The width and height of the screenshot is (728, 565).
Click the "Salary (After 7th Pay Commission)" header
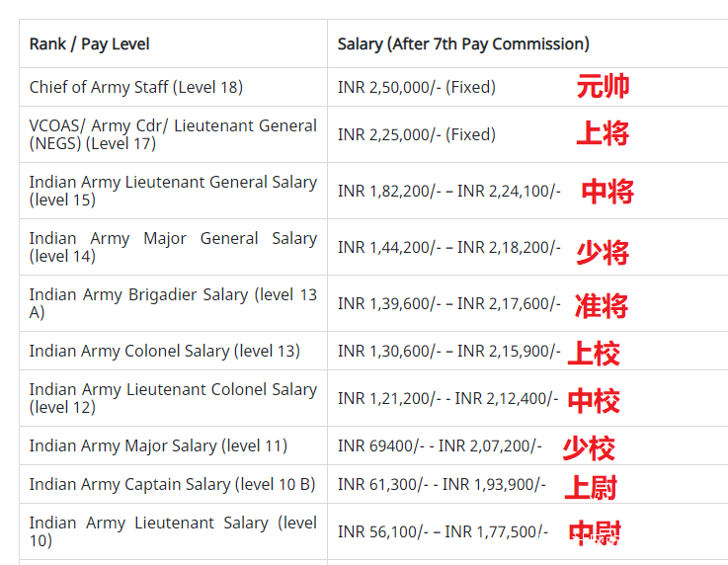coord(463,43)
